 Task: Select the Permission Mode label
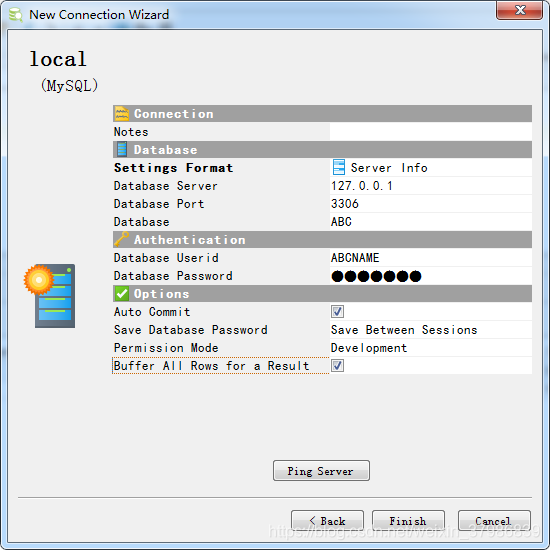coord(166,348)
